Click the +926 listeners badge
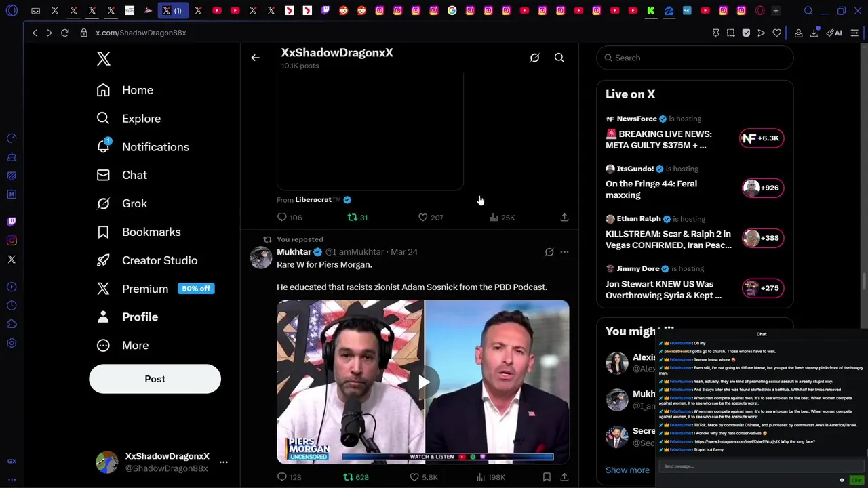 coord(762,188)
